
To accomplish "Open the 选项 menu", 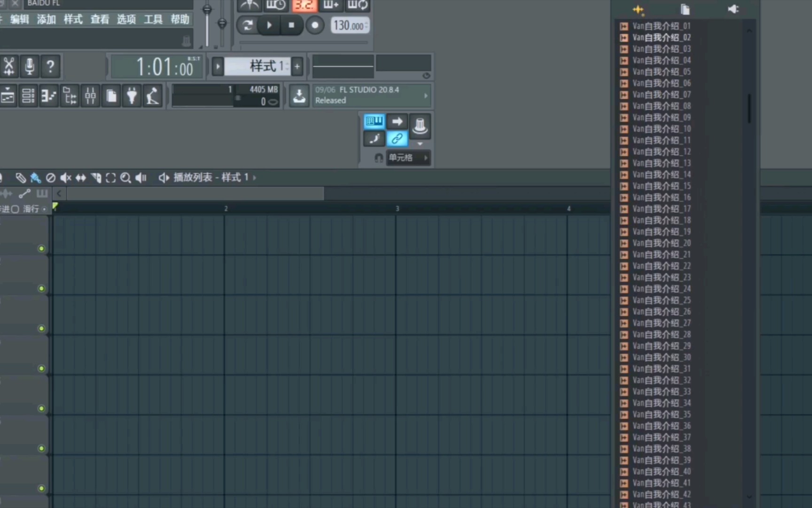I will (126, 19).
